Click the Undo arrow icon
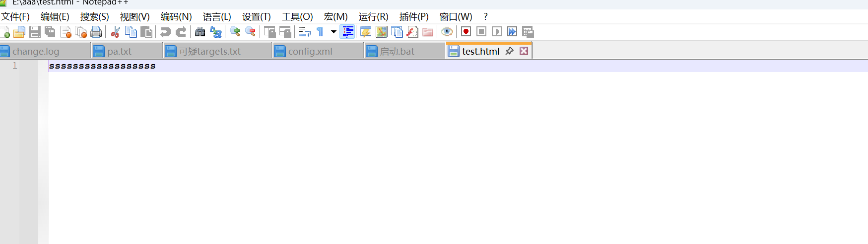The image size is (868, 244). tap(165, 32)
